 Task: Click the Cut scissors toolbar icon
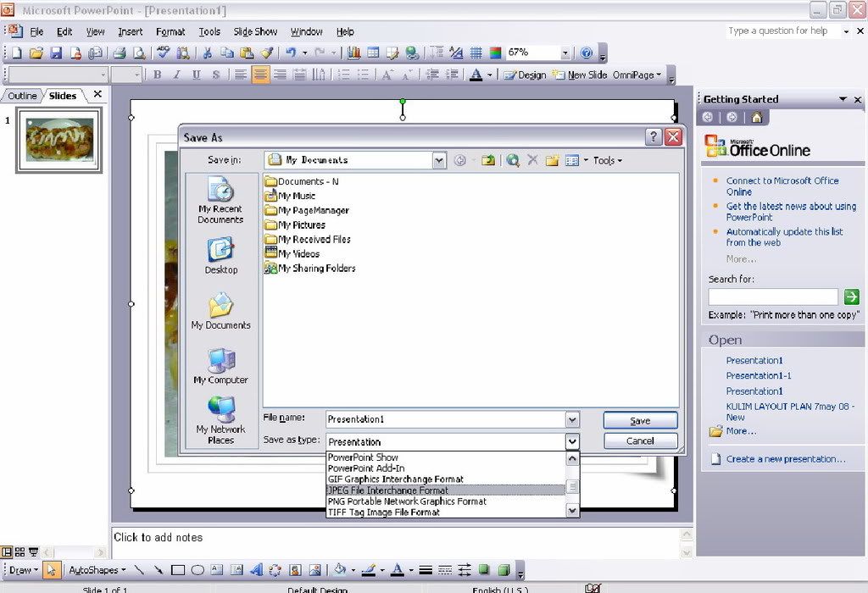(x=208, y=53)
